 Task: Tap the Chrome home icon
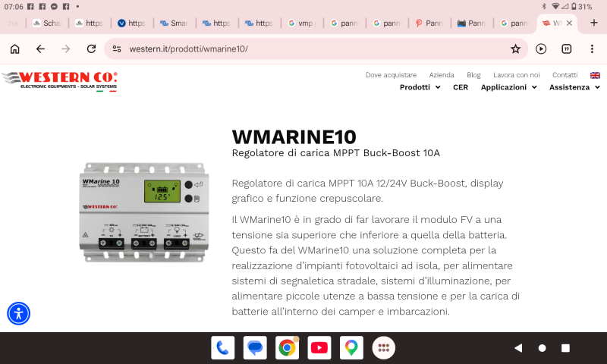click(14, 49)
